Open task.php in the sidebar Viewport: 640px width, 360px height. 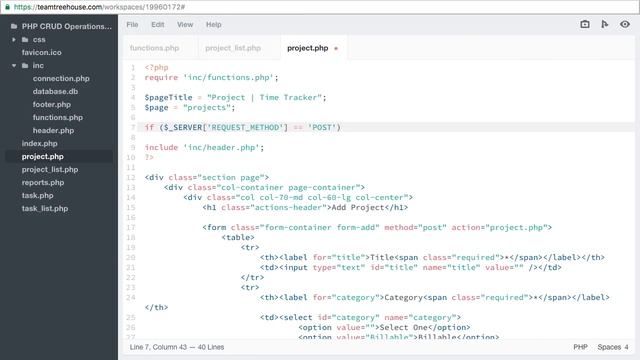point(38,196)
